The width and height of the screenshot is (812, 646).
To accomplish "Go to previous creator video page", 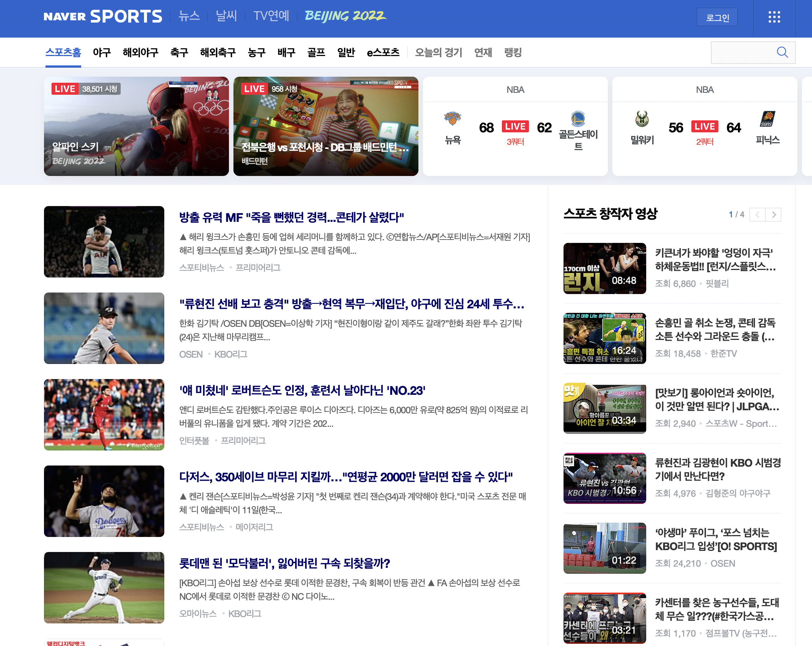I will point(757,215).
